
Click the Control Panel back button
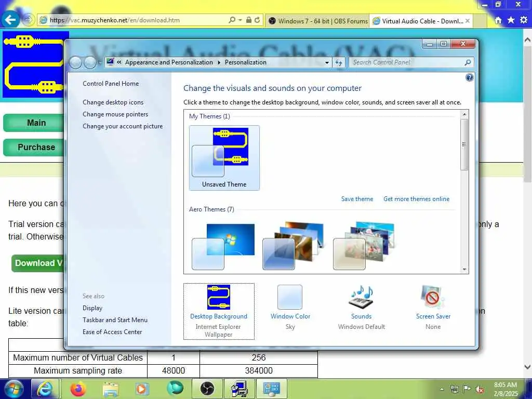(76, 62)
